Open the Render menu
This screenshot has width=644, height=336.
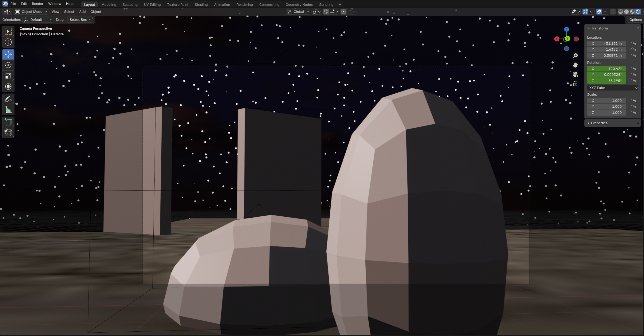tap(37, 4)
